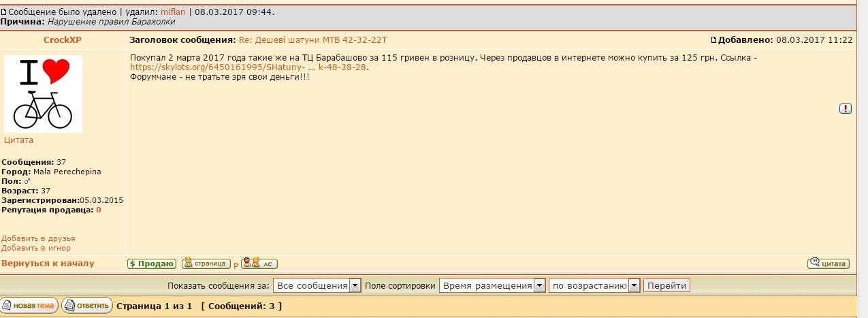Open the Все сообщения dropdown
This screenshot has width=868, height=318.
(x=317, y=285)
